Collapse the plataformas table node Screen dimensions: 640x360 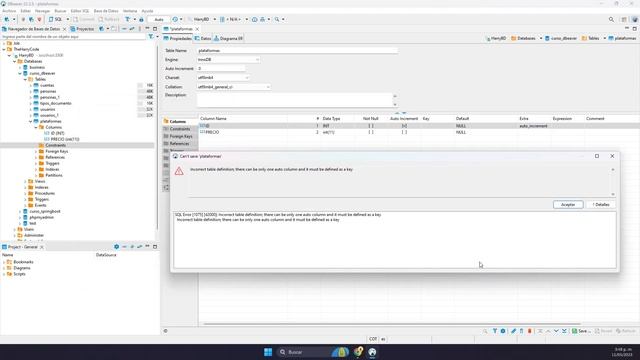[31, 121]
